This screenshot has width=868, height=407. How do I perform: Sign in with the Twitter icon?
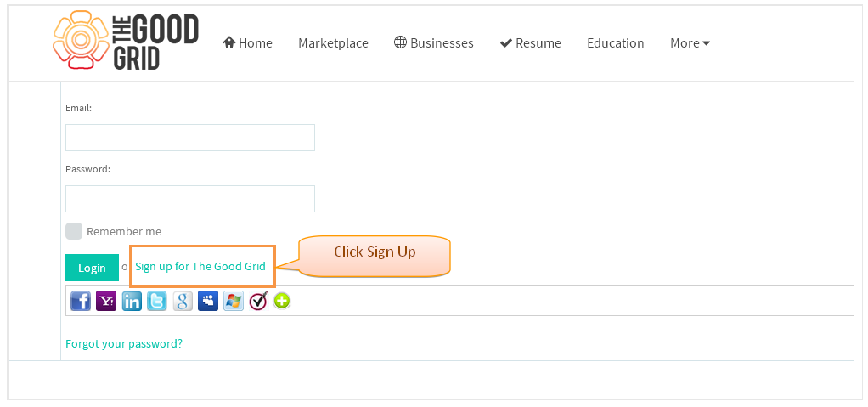(157, 302)
